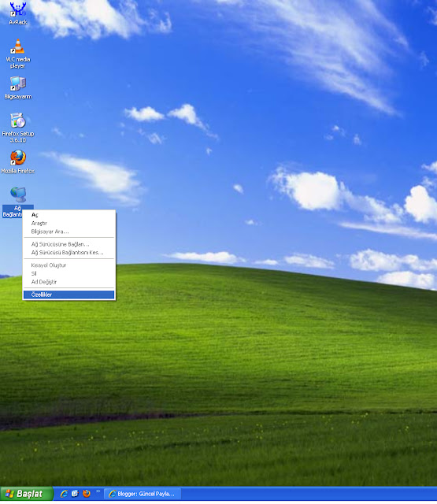Screen dimensions: 437x504
Task: Open the Başlat start menu
Action: (26, 494)
